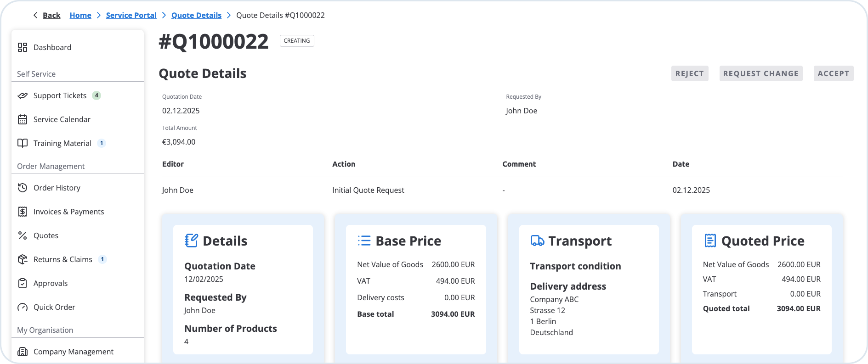Open Quick Order from sidebar
The height and width of the screenshot is (364, 868).
click(54, 307)
